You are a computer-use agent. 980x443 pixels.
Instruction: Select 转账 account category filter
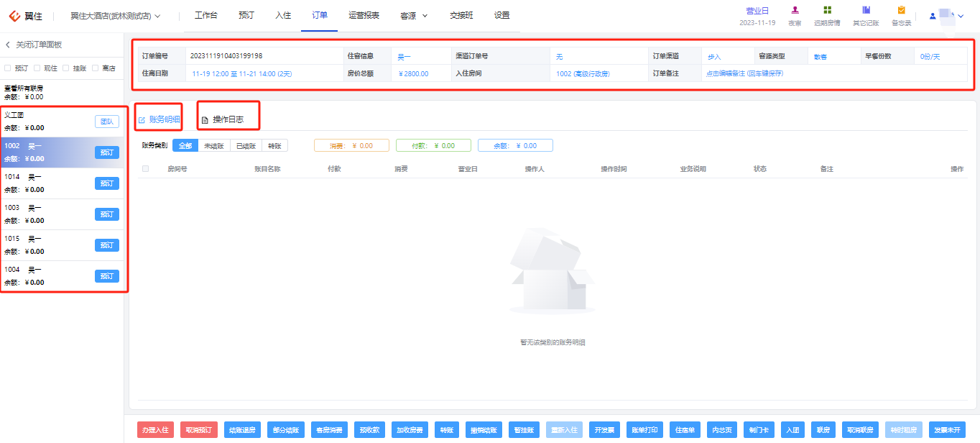274,145
